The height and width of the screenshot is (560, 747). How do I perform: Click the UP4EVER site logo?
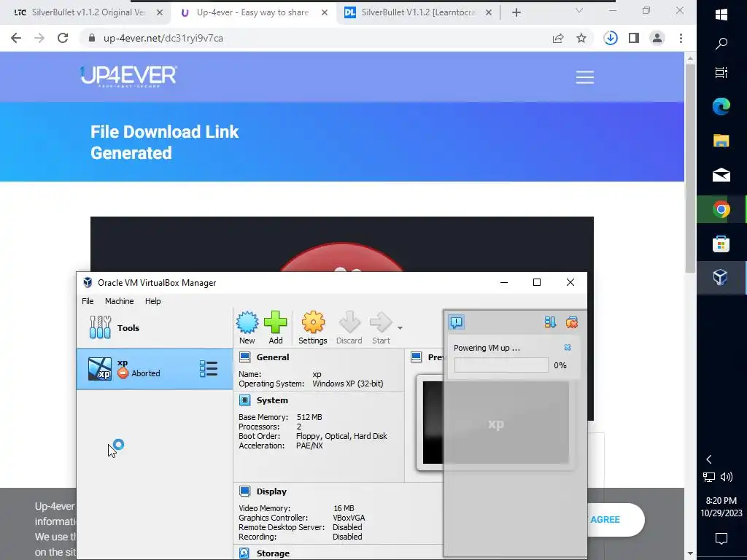(x=128, y=76)
